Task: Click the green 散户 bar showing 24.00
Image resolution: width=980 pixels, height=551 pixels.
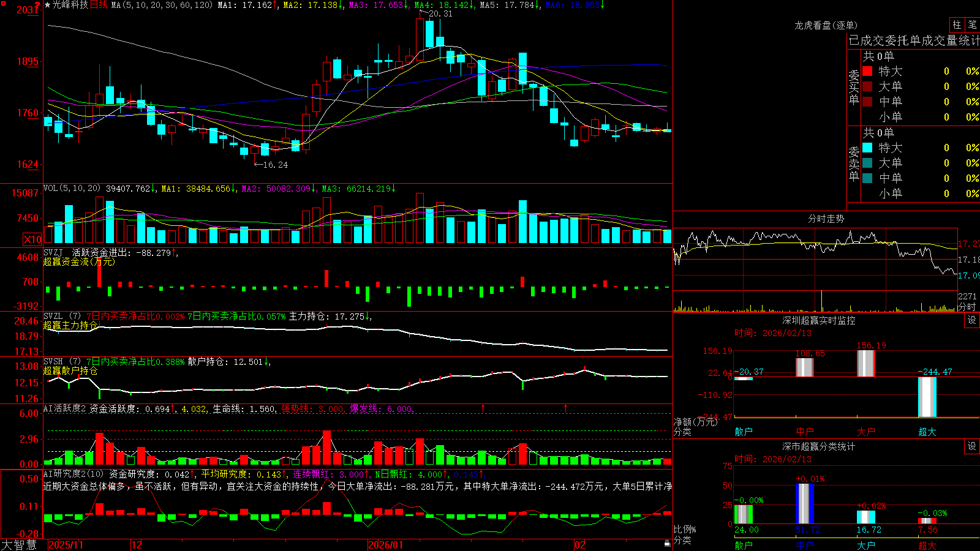Action: [744, 515]
